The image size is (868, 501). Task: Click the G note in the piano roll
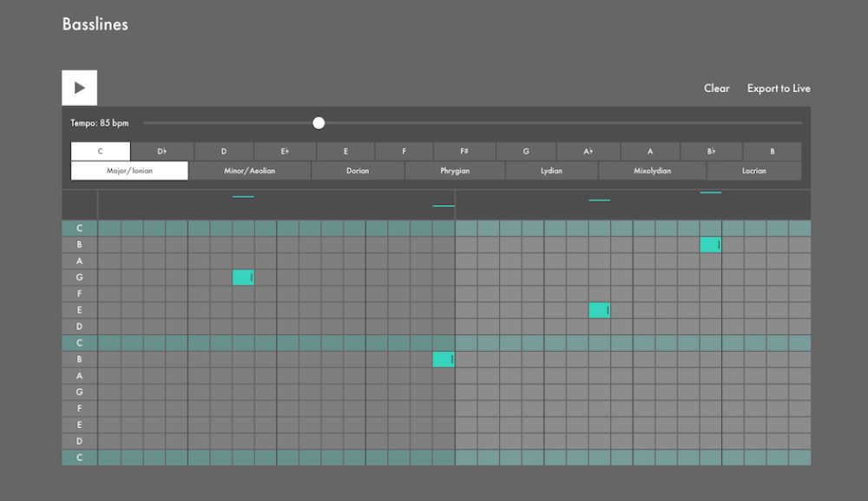pyautogui.click(x=242, y=277)
